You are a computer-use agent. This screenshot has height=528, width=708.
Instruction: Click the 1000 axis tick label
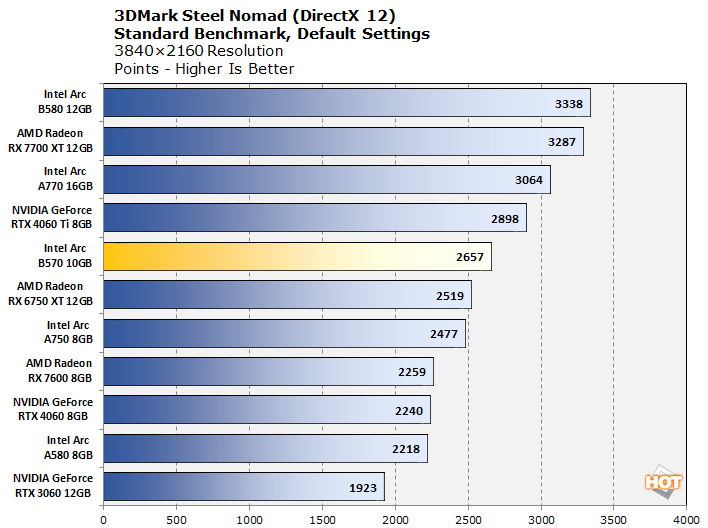tap(249, 520)
